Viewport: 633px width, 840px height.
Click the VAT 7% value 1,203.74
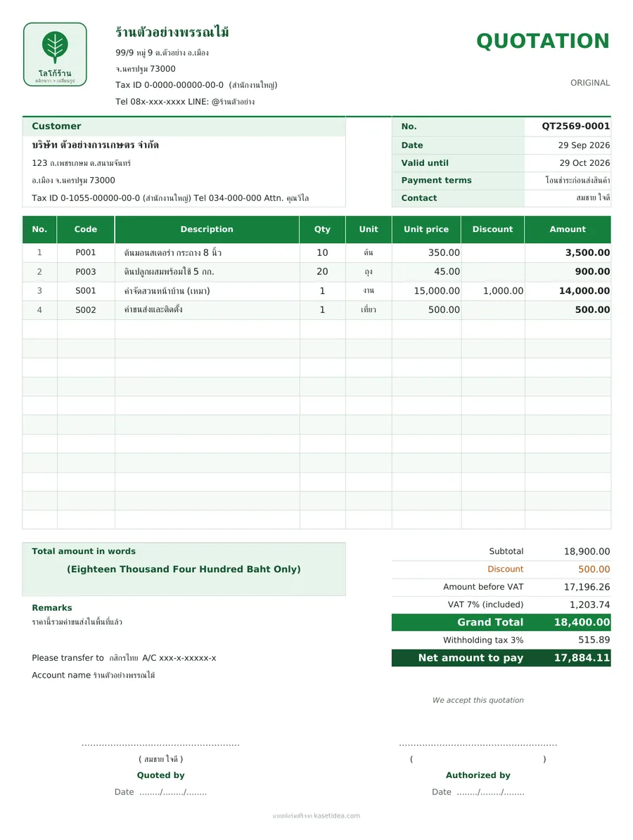pos(589,605)
